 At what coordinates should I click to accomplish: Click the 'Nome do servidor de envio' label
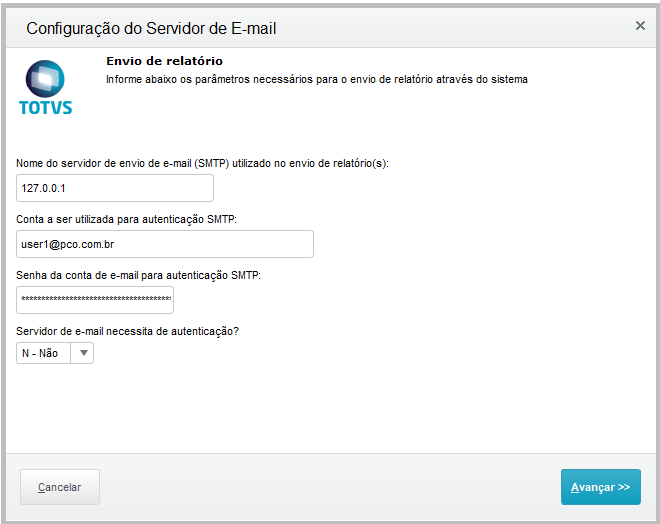202,163
